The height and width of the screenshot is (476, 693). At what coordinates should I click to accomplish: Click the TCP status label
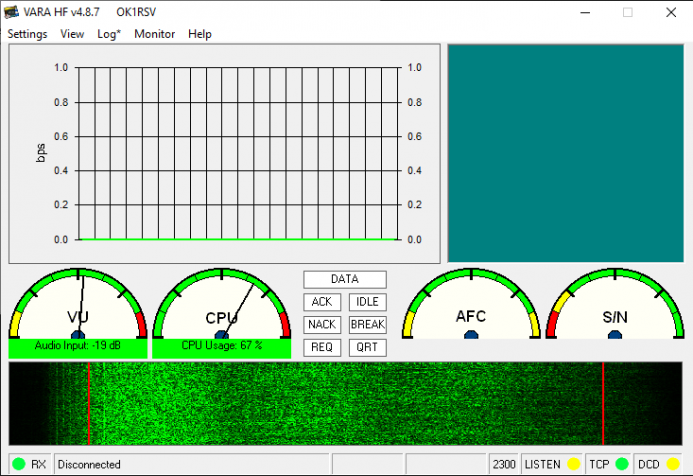[599, 465]
